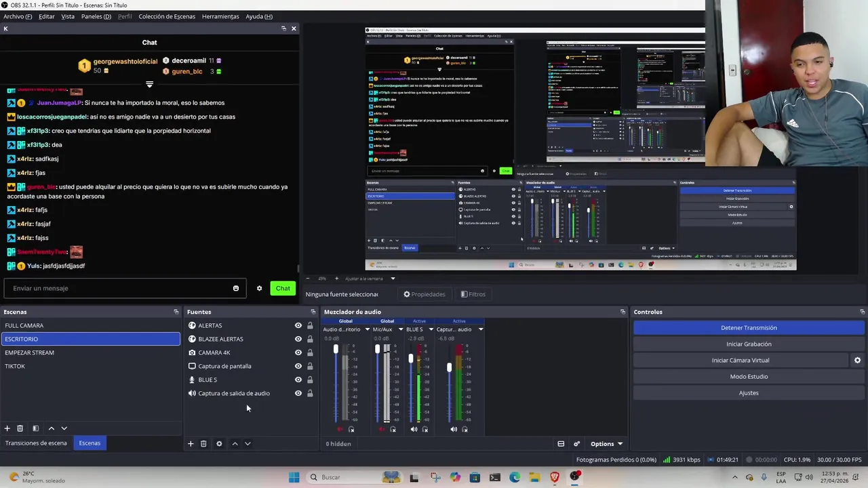Mute the Mic/Aux channel speaker icon
The height and width of the screenshot is (488, 868).
coord(382,429)
